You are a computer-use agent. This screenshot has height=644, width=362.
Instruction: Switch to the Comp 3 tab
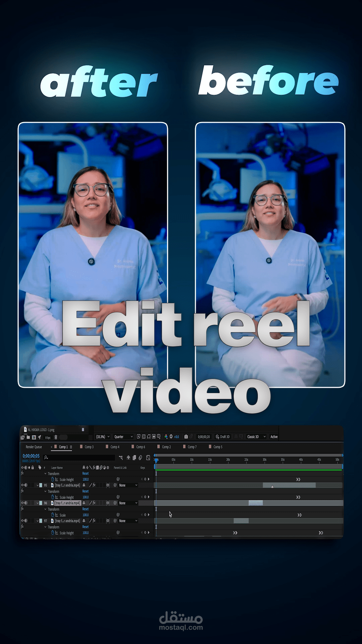89,447
